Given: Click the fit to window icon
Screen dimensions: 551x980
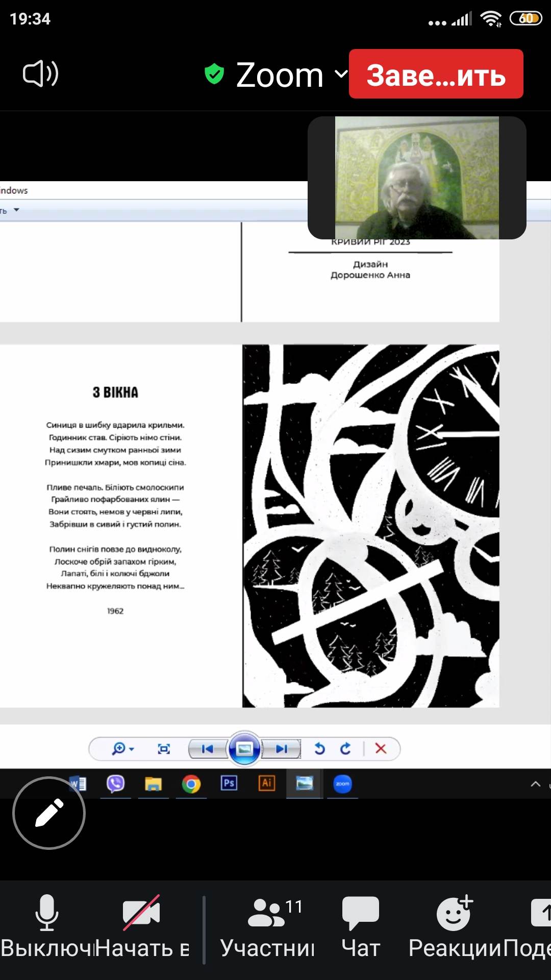Looking at the screenshot, I should (x=164, y=749).
